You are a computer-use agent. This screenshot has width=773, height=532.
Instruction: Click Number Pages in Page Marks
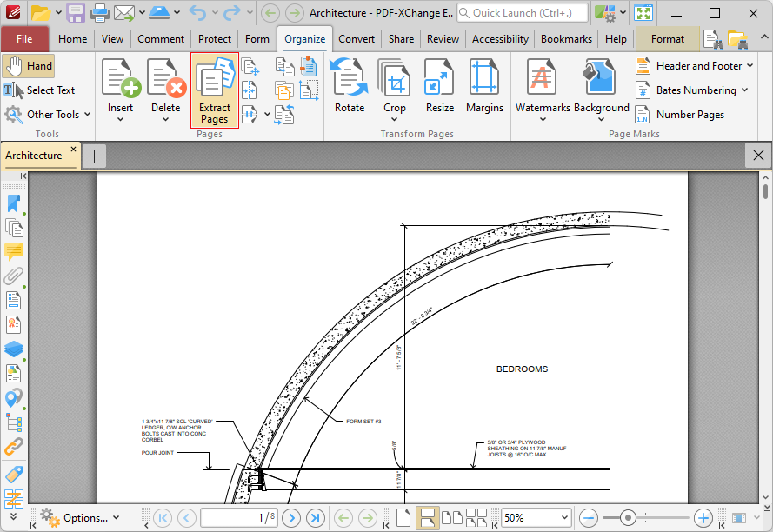coord(680,115)
